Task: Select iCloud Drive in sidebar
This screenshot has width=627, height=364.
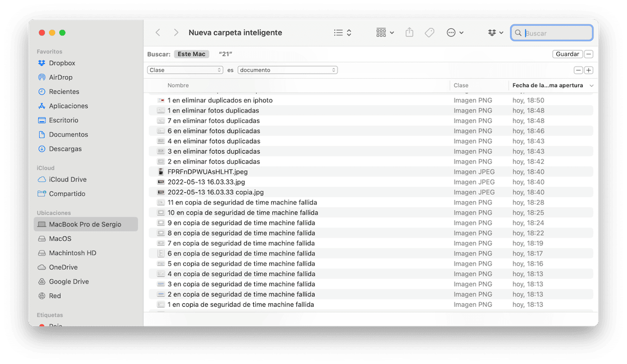Action: pyautogui.click(x=68, y=179)
